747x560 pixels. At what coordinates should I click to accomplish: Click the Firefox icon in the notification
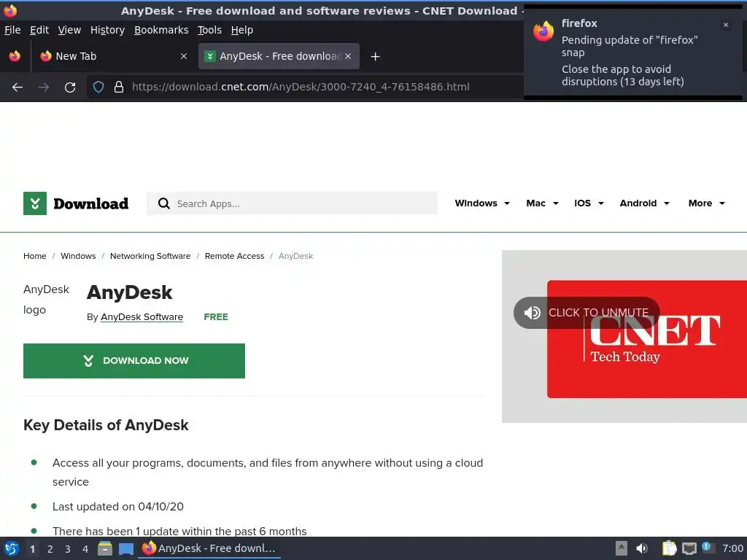543,31
